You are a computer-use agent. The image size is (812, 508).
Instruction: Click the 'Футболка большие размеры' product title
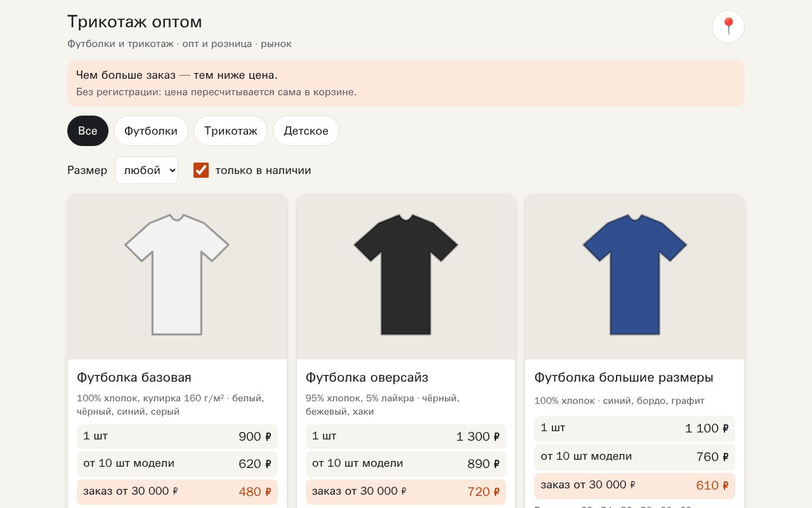tap(624, 377)
